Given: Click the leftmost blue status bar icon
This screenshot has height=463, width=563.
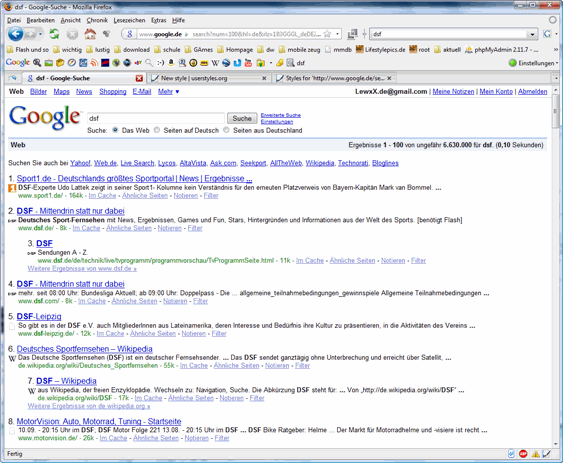Looking at the screenshot, I should click(511, 454).
